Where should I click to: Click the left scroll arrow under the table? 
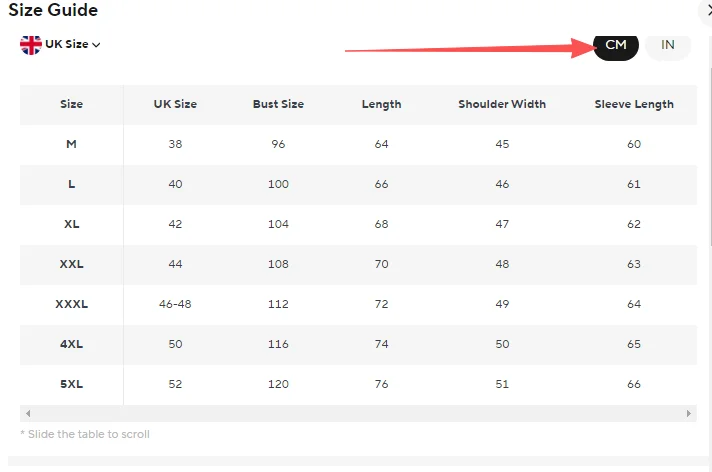click(x=28, y=413)
